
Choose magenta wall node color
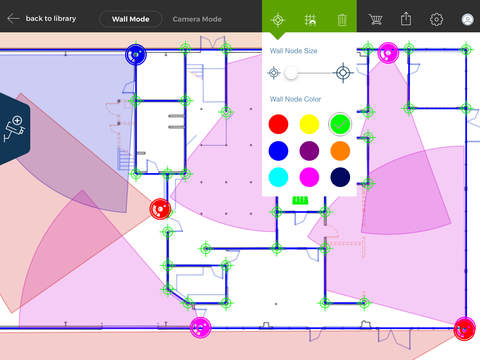pos(309,177)
